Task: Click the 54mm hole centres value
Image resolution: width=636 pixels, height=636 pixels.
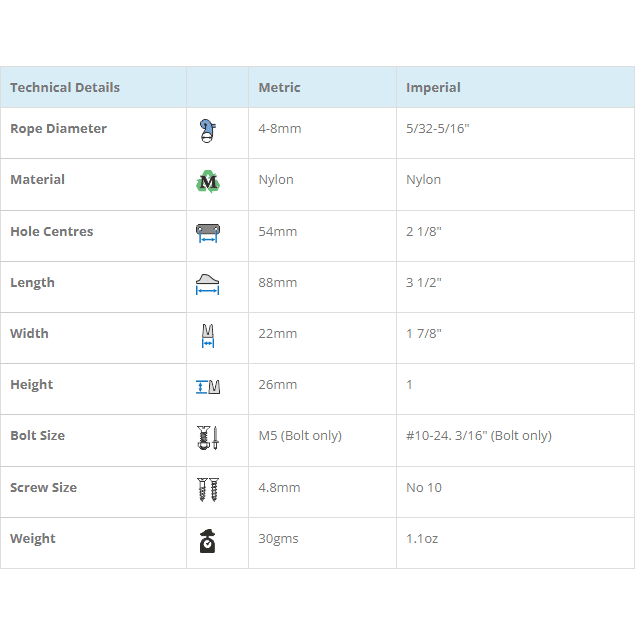Action: [278, 232]
